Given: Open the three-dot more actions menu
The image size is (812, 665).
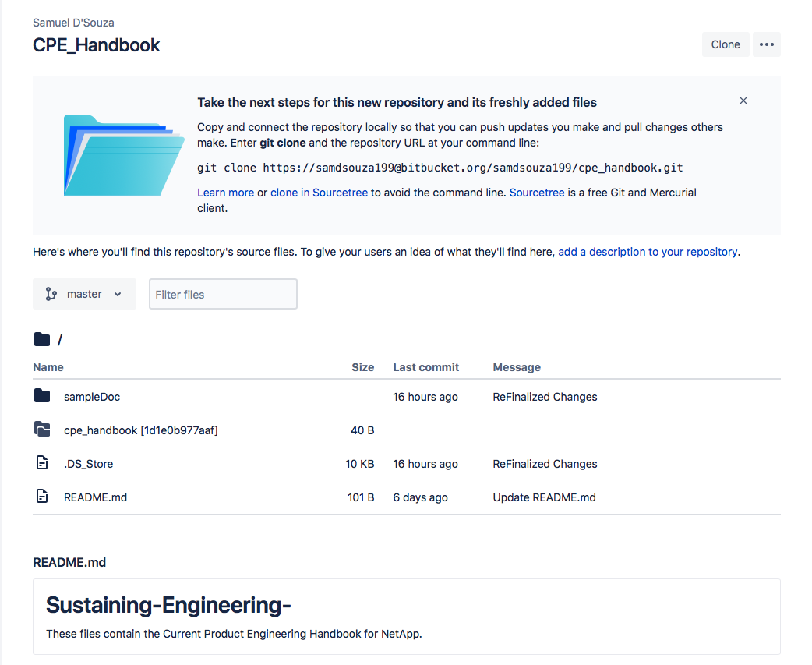Looking at the screenshot, I should tap(767, 44).
